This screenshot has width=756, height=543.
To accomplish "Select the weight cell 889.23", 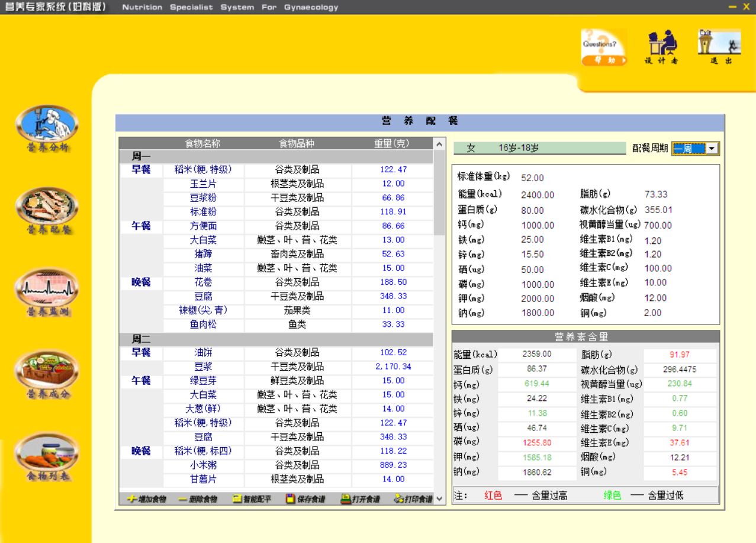I will 393,465.
